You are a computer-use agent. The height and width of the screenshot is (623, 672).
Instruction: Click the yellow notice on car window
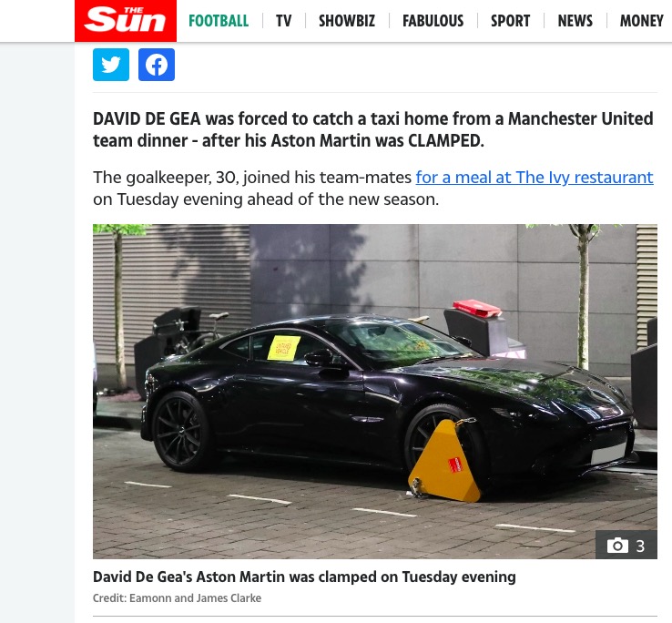(284, 348)
